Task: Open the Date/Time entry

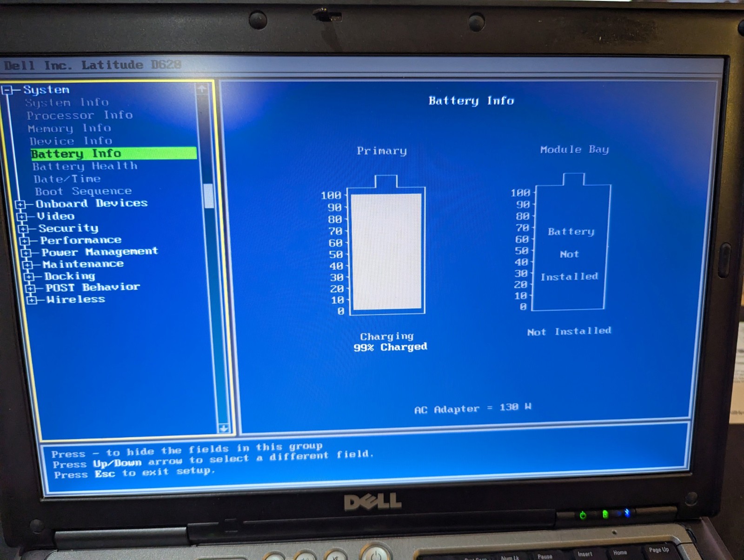Action: (67, 179)
